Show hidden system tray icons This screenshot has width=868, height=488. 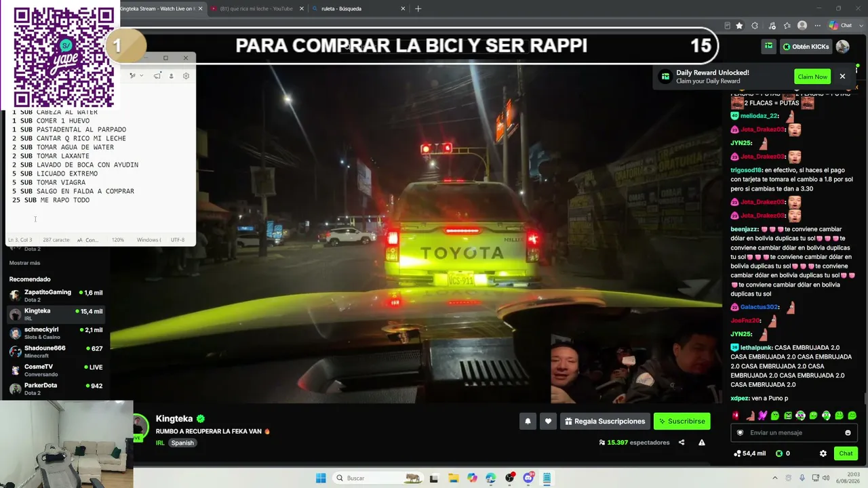coord(776,478)
